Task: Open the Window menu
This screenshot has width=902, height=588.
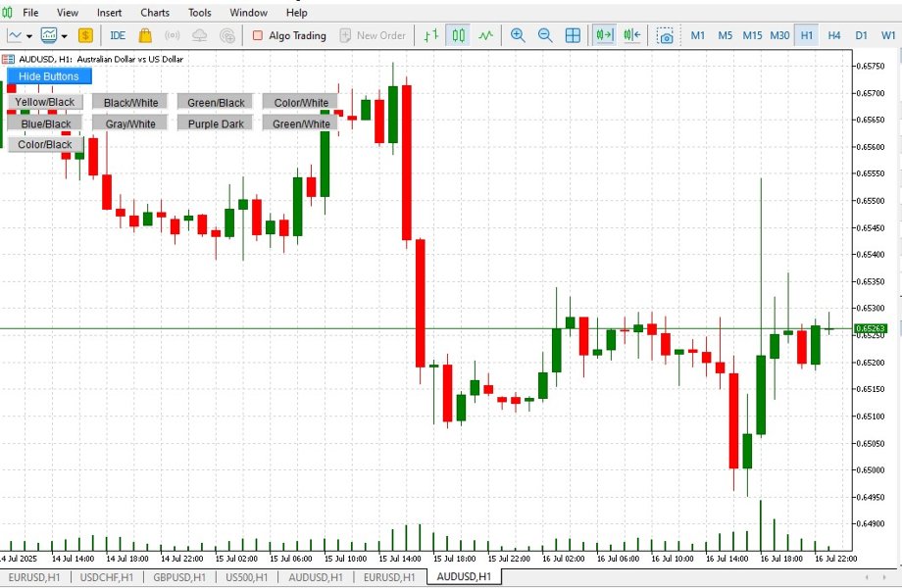Action: [x=248, y=12]
